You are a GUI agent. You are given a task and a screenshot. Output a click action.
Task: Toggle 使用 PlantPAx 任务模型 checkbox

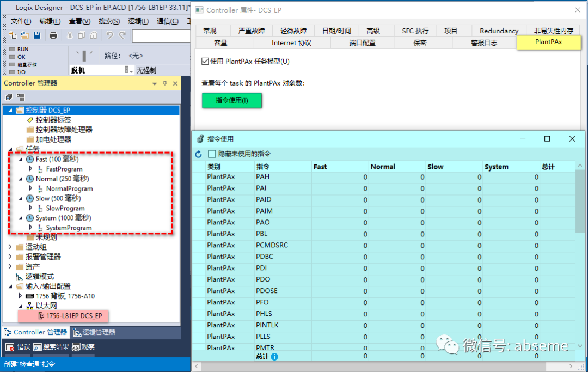click(205, 61)
